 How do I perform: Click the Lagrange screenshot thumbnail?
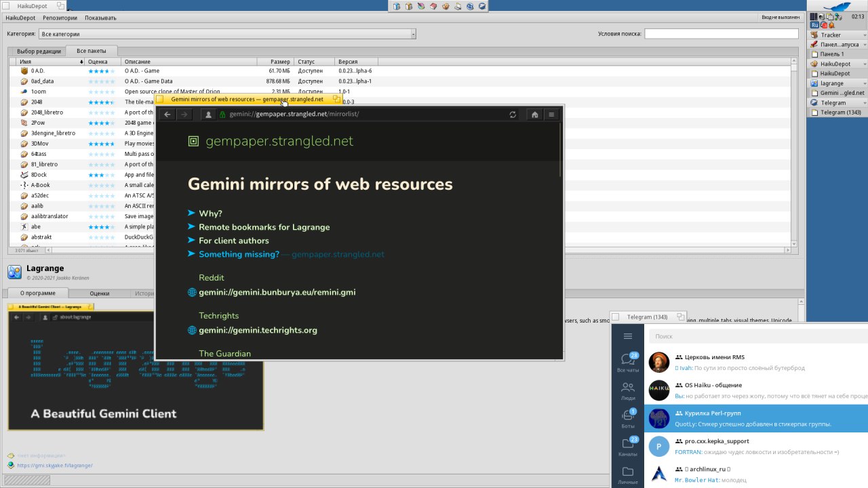(x=136, y=367)
